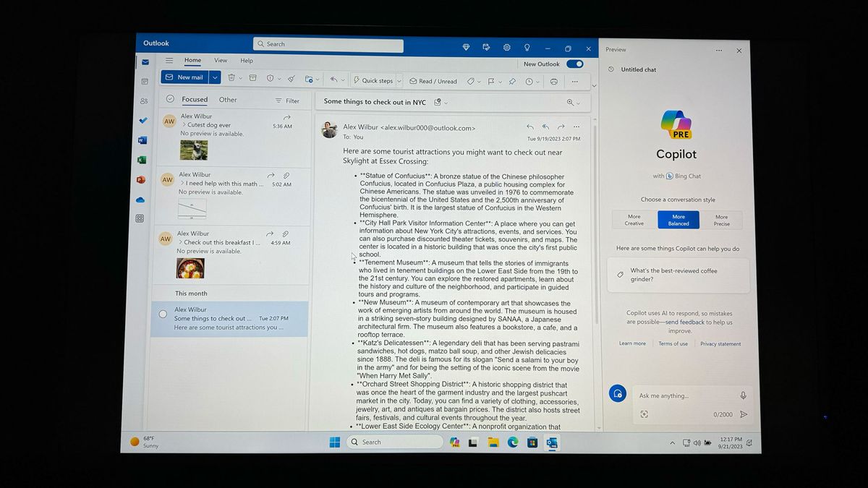Reply to Alex Wilbur's open email
The height and width of the screenshot is (488, 868).
530,127
